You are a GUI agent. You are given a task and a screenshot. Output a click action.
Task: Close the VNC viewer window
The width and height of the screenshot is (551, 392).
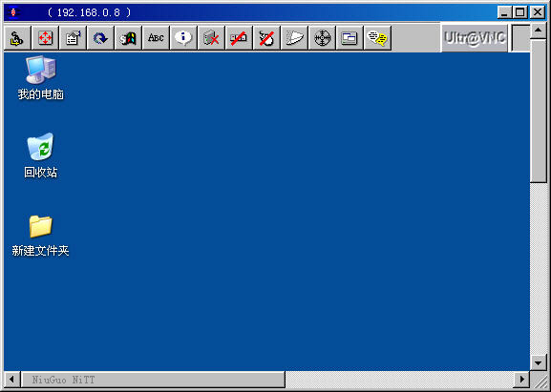(x=538, y=13)
